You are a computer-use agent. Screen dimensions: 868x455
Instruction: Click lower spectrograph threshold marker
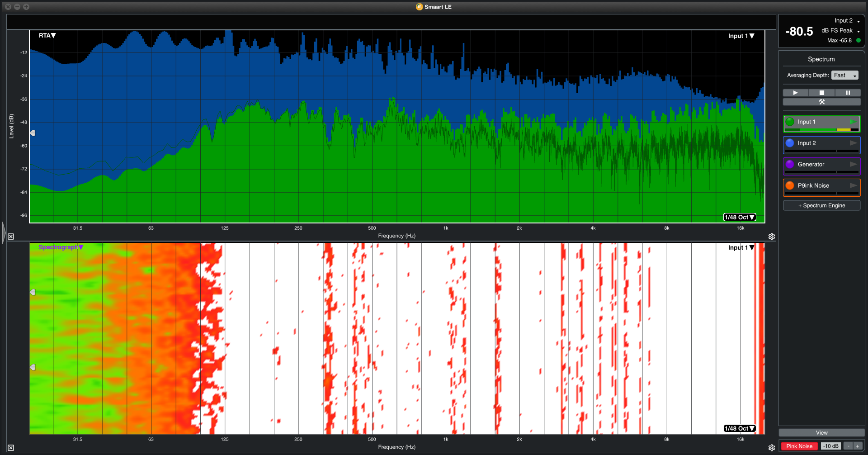coord(33,367)
